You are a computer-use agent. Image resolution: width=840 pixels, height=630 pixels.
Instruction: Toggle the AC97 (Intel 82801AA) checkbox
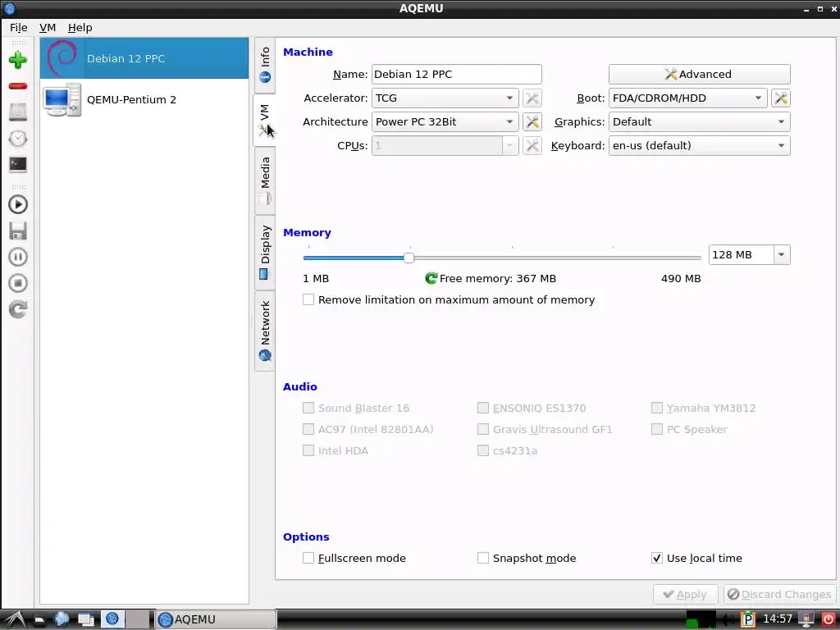(x=308, y=429)
